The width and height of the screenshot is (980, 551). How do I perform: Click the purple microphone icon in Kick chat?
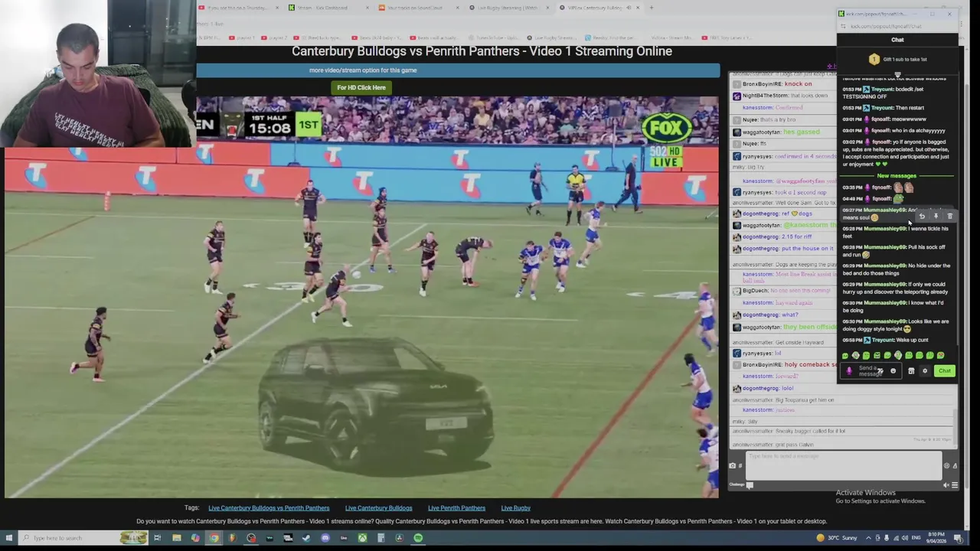click(x=848, y=371)
